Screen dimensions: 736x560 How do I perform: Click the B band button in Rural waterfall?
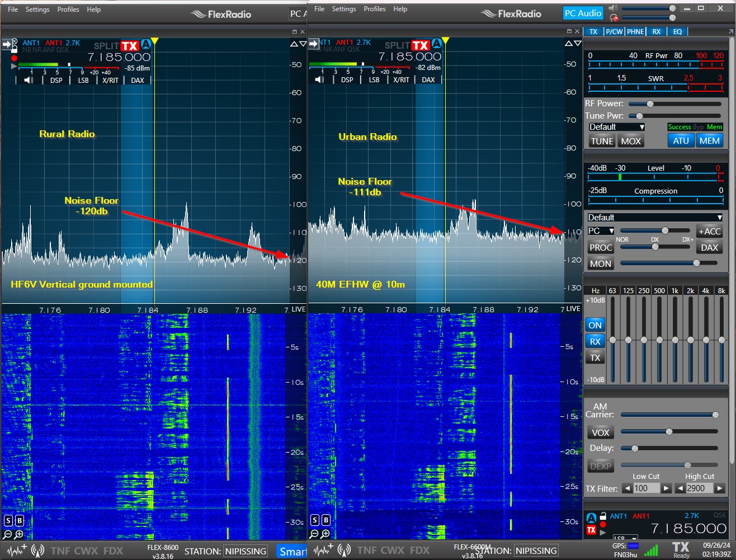point(20,521)
